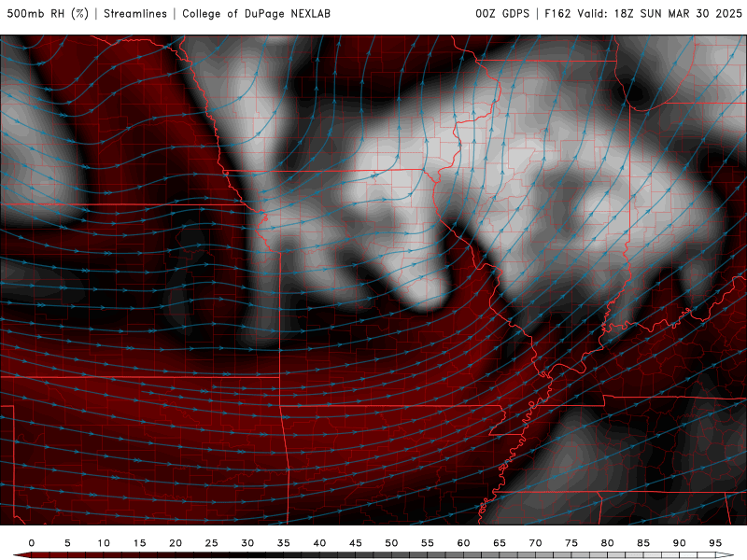The width and height of the screenshot is (747, 560).
Task: Click the colorbar label "35"
Action: click(284, 543)
